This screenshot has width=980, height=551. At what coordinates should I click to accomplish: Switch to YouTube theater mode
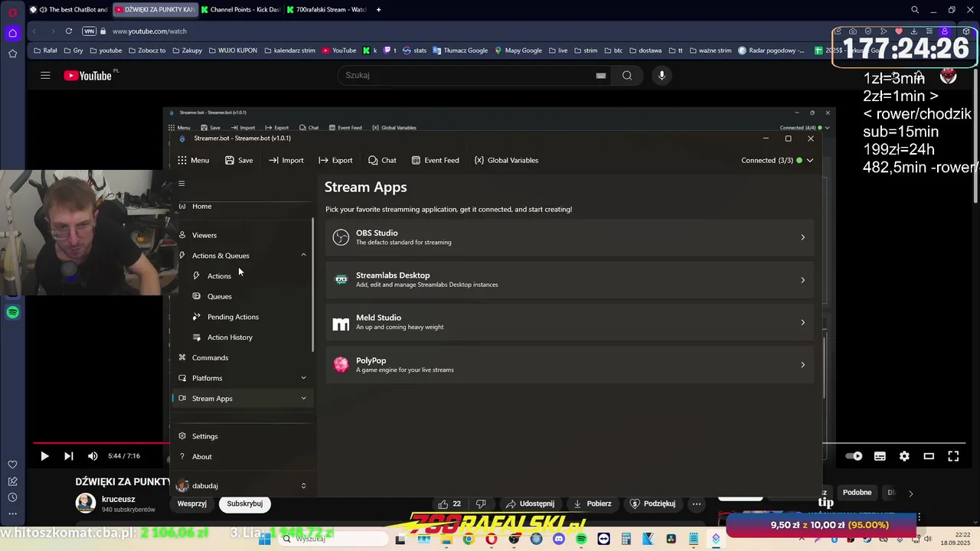(929, 456)
